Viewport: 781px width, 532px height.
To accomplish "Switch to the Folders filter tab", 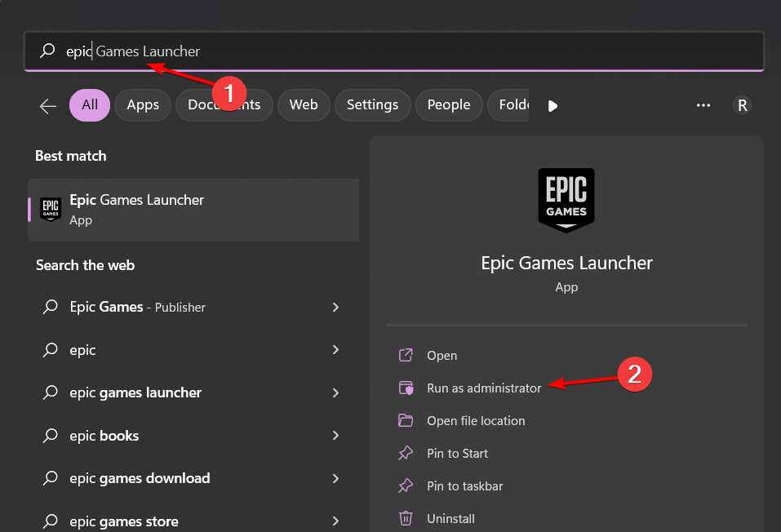I will (x=508, y=105).
